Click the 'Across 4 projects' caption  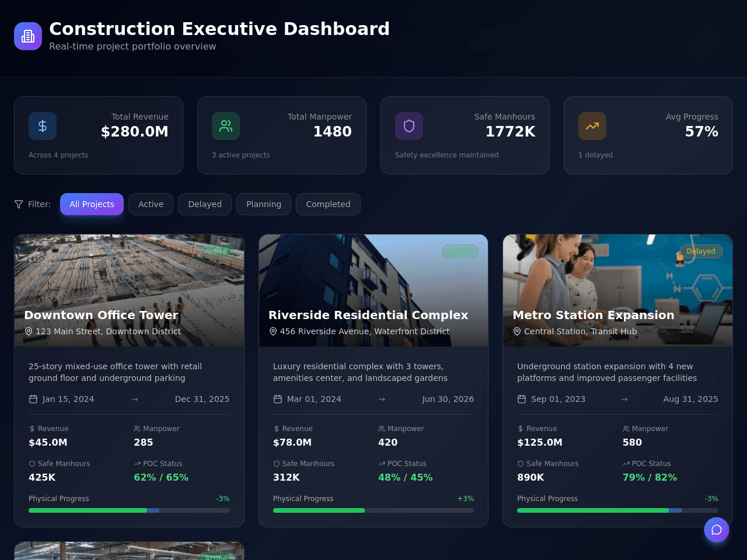pyautogui.click(x=58, y=155)
